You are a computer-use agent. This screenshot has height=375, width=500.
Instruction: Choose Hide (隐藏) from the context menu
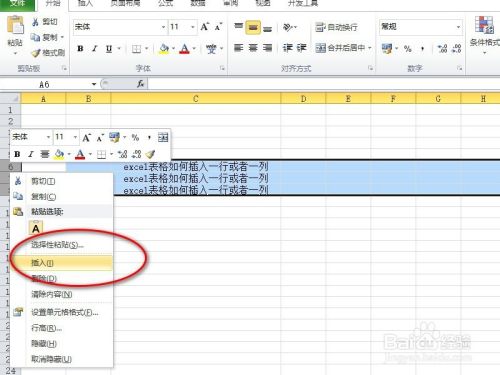click(x=62, y=343)
